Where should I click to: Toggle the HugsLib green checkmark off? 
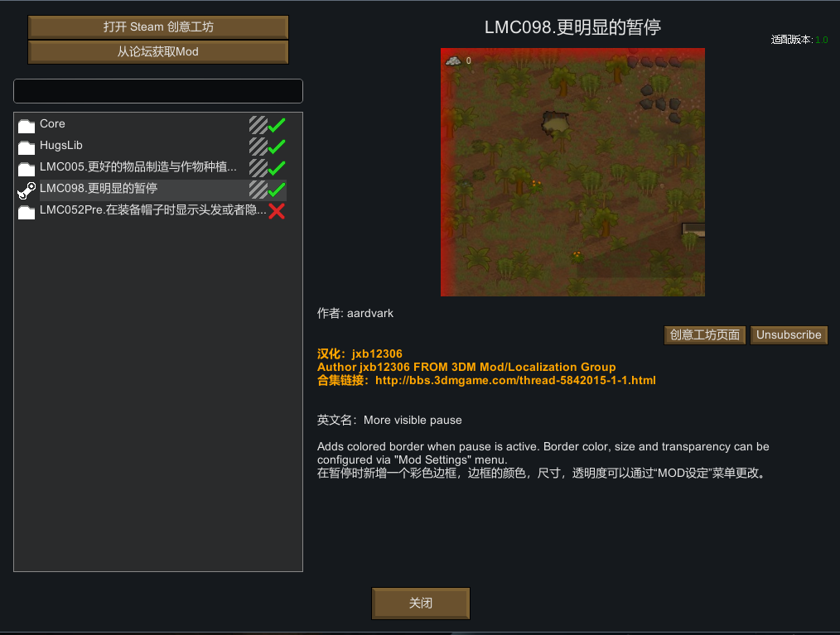click(277, 147)
